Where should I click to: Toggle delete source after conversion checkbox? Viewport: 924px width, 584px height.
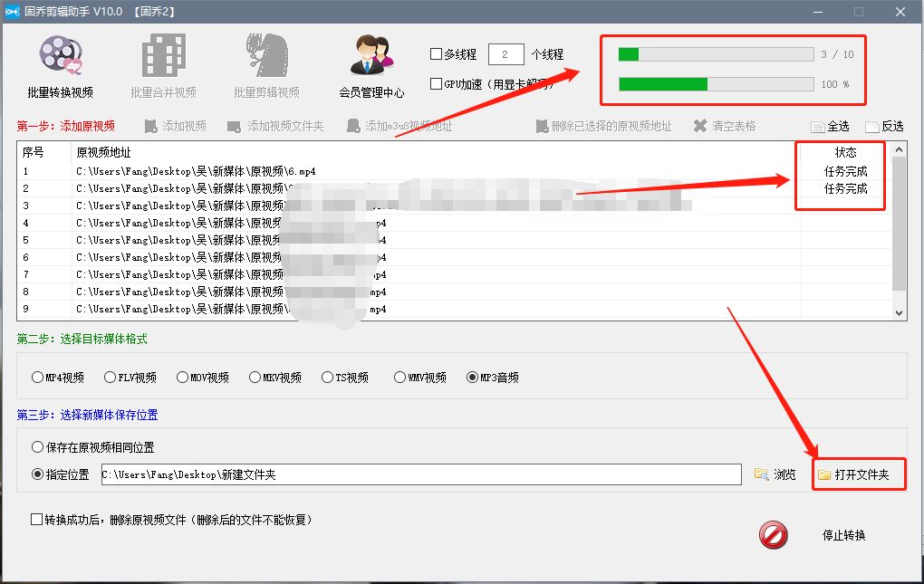[x=36, y=519]
